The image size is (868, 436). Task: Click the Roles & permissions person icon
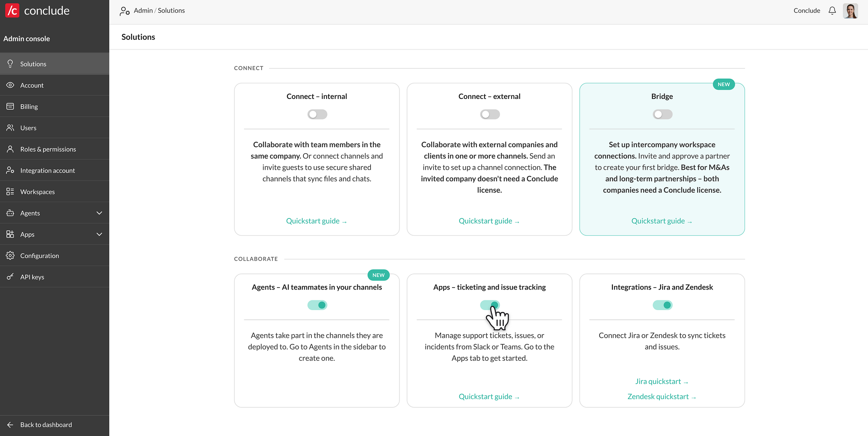pos(10,149)
